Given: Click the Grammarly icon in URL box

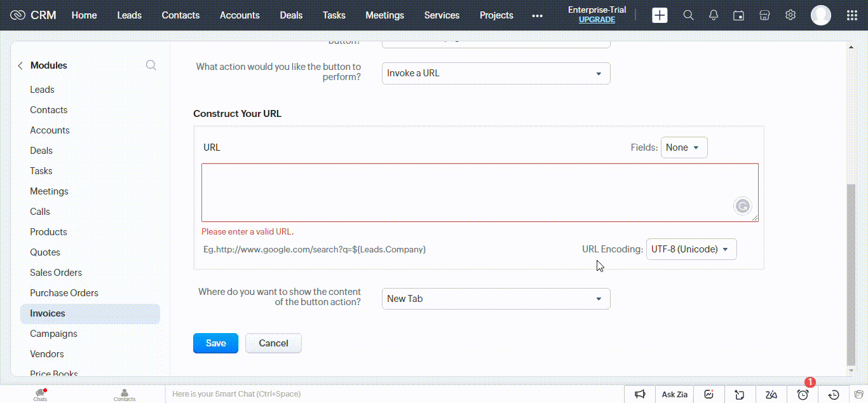Looking at the screenshot, I should coord(742,206).
